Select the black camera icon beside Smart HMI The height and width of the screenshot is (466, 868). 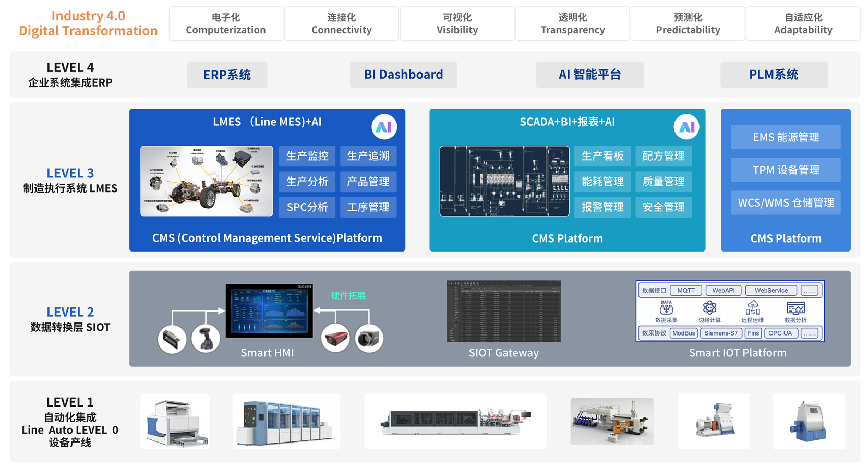pyautogui.click(x=369, y=339)
